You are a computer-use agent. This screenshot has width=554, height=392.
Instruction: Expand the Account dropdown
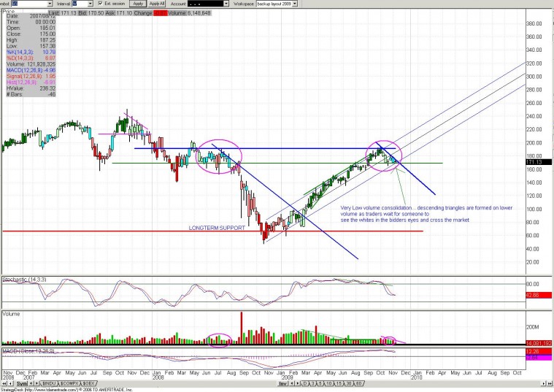click(226, 4)
